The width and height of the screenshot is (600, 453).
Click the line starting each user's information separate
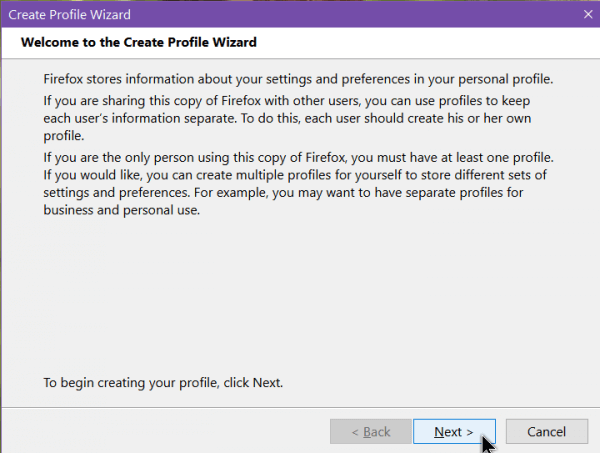(287, 118)
